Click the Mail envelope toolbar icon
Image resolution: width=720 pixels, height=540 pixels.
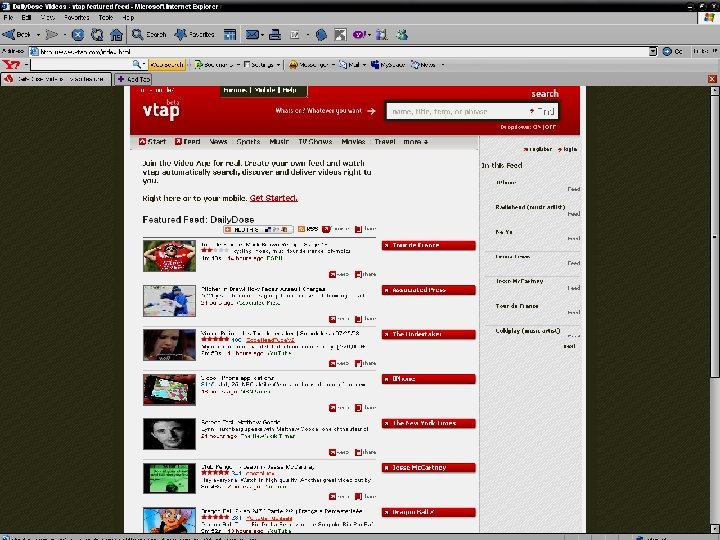(252, 34)
